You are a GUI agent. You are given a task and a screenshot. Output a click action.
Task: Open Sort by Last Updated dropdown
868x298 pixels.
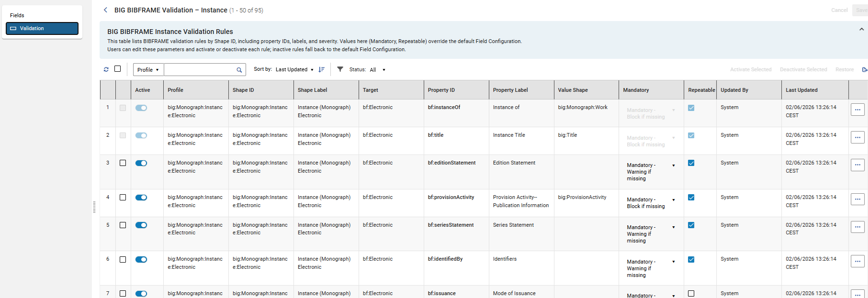[294, 70]
